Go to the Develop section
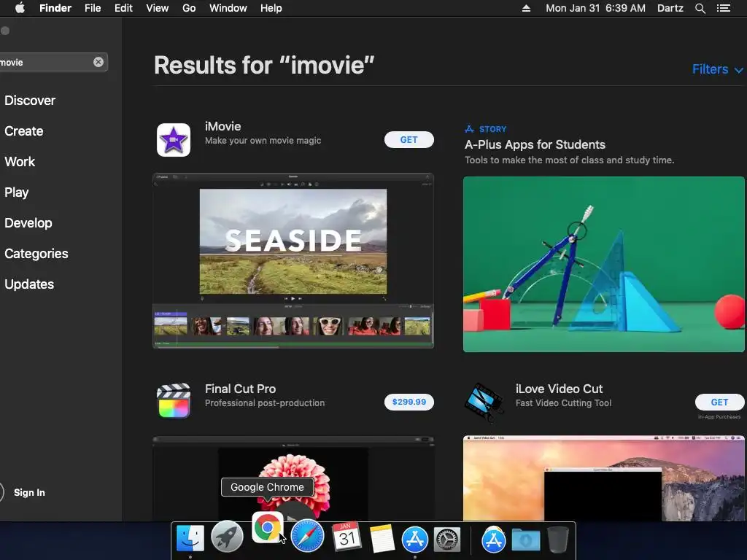Viewport: 747px width, 560px height. pyautogui.click(x=28, y=223)
